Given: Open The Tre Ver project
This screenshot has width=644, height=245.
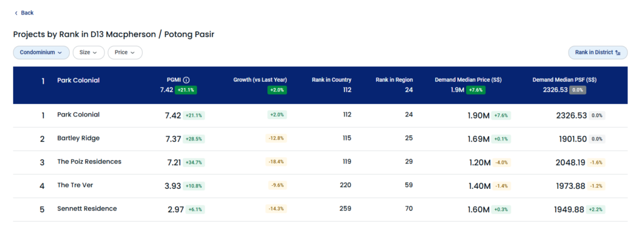Looking at the screenshot, I should 320,186.
